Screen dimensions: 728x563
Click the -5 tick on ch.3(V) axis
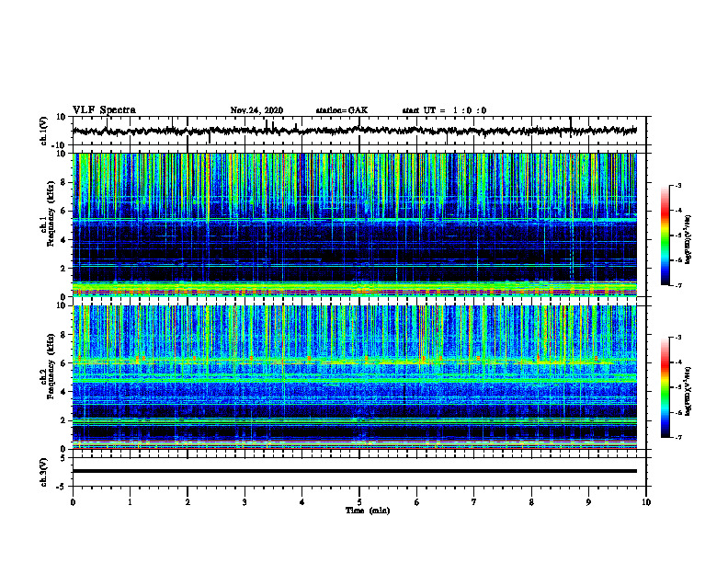[x=62, y=487]
